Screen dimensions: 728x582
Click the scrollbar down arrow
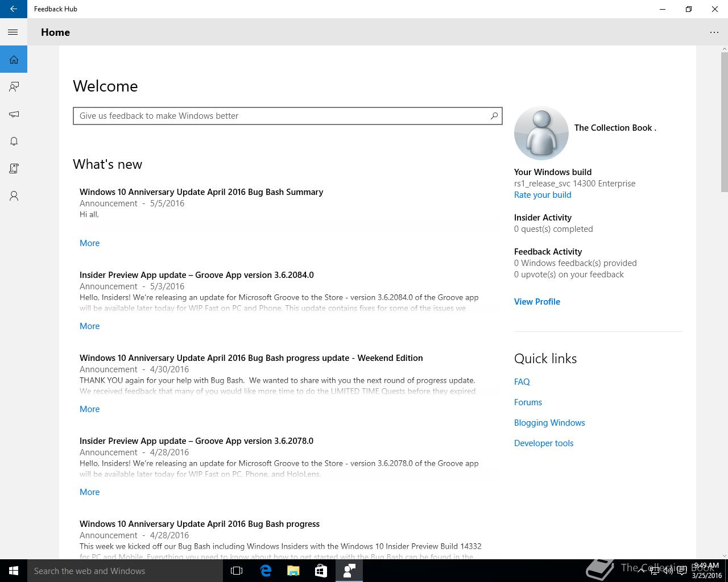(x=724, y=555)
